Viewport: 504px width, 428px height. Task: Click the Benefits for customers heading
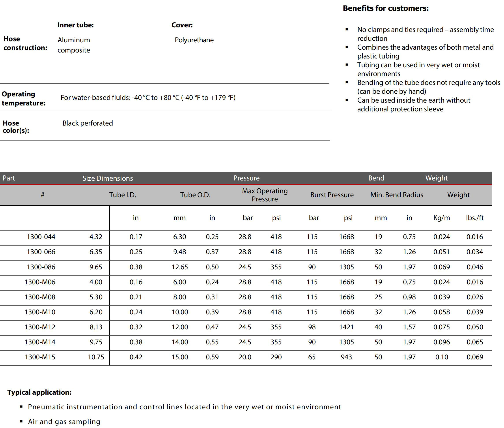point(385,8)
